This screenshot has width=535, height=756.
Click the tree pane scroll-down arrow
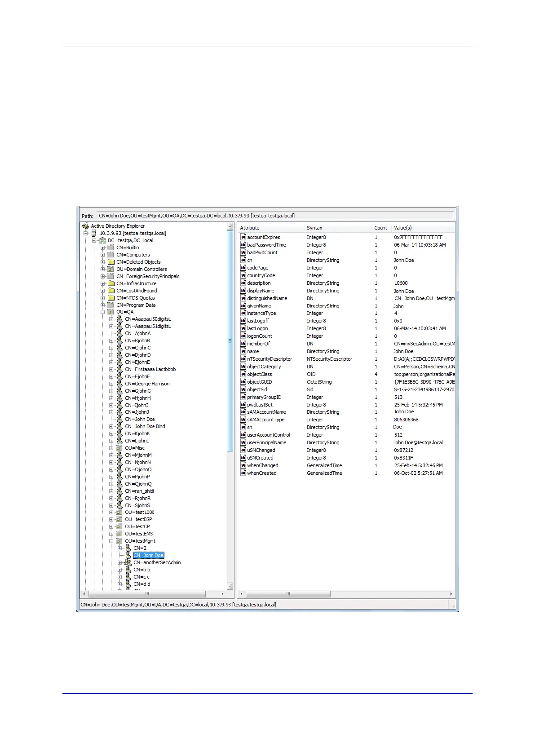(230, 586)
